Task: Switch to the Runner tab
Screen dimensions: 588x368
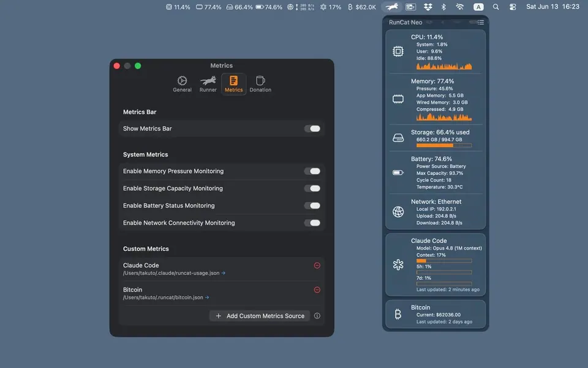Action: coord(208,84)
